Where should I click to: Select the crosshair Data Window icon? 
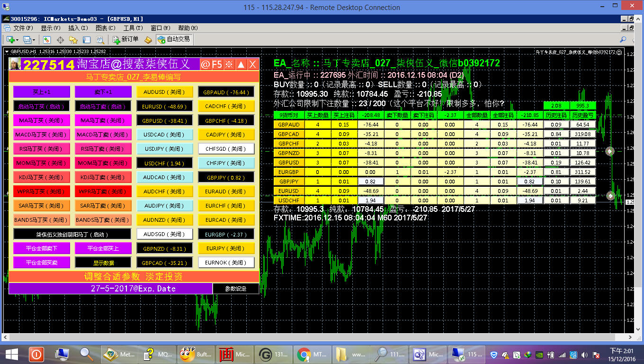pos(60,40)
